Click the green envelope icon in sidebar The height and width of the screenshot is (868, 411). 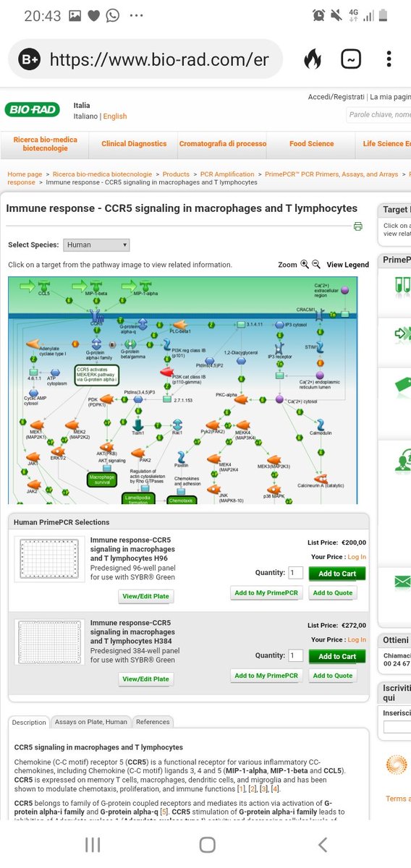pyautogui.click(x=402, y=580)
